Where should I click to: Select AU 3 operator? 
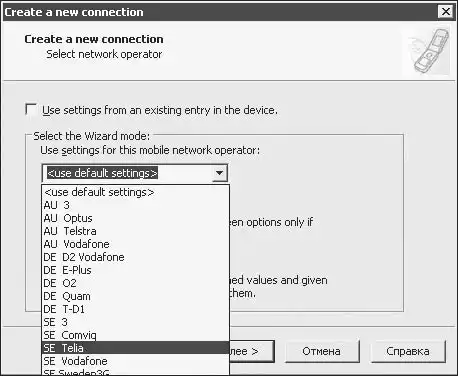tap(135, 205)
